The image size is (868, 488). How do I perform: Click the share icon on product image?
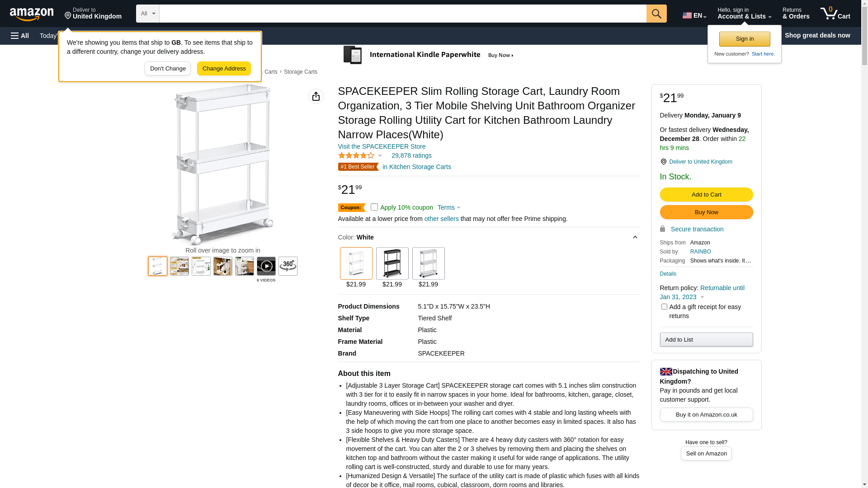pos(316,96)
